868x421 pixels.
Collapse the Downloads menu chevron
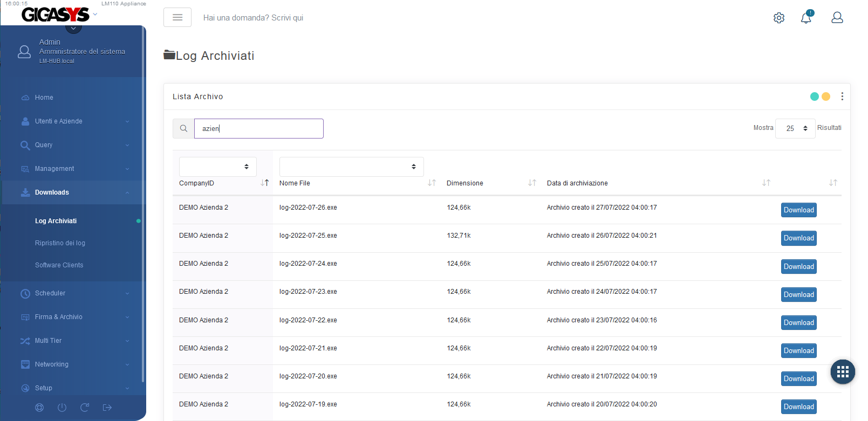[127, 192]
